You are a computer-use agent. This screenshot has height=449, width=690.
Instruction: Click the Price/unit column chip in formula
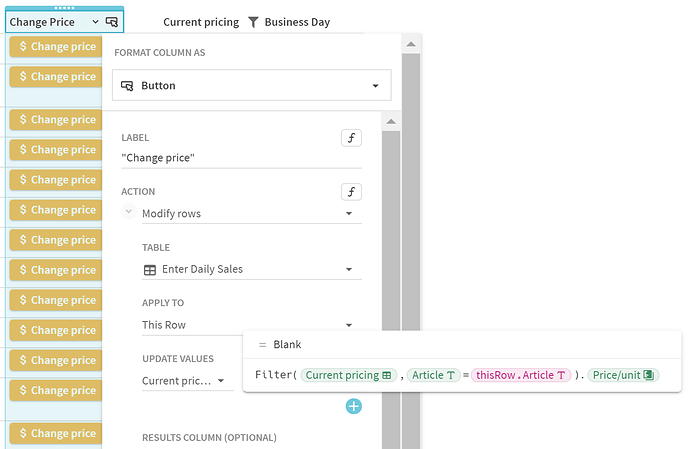click(622, 375)
